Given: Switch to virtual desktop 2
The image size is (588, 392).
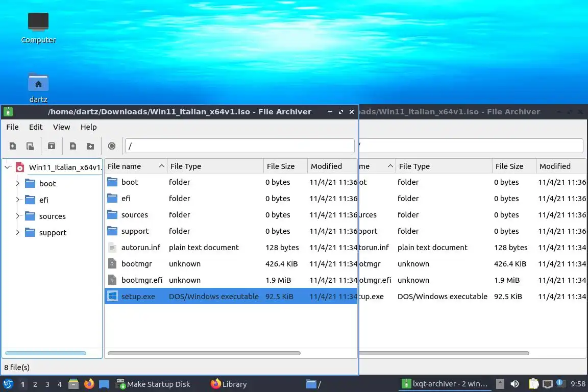Looking at the screenshot, I should tap(35, 384).
